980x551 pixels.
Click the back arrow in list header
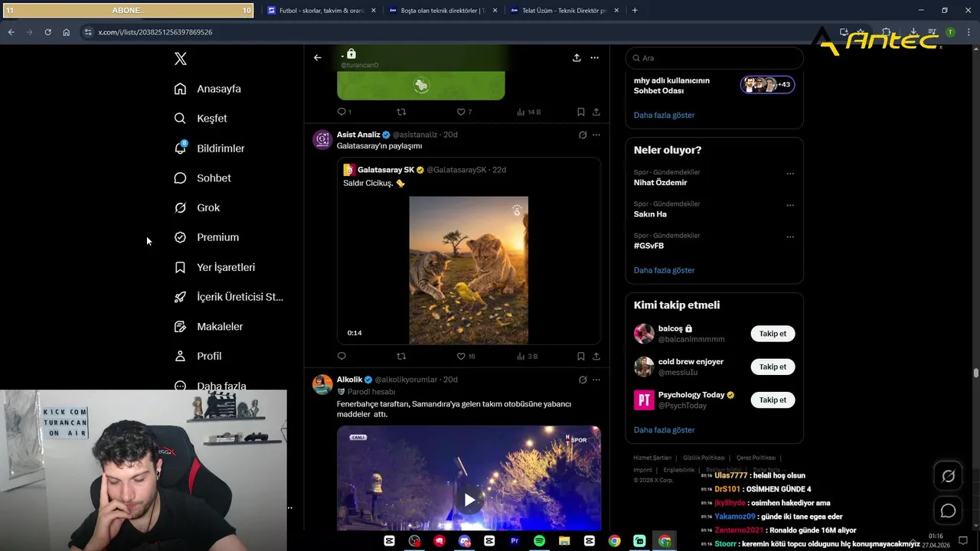(318, 57)
